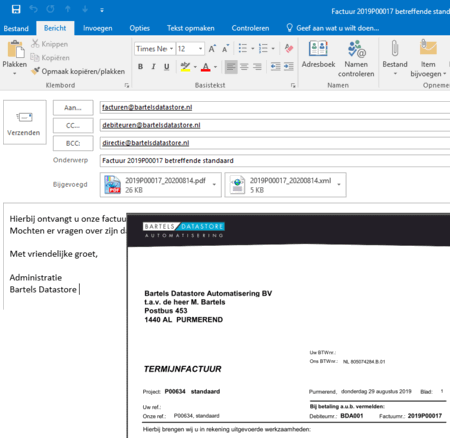Click increase indent icon
The width and height of the screenshot is (450, 438).
click(x=289, y=67)
